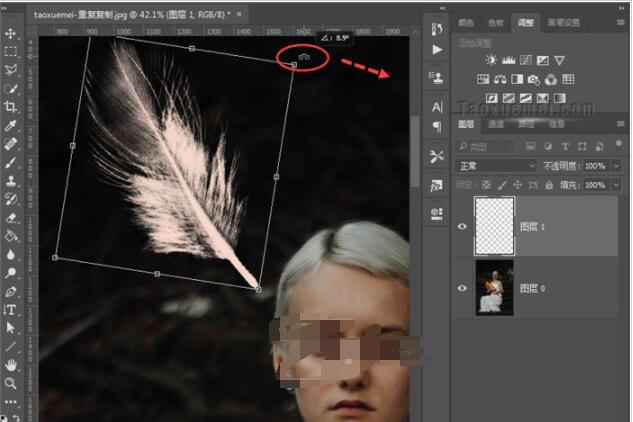The height and width of the screenshot is (422, 633).
Task: Add a Black & White adjustment
Action: tap(517, 79)
